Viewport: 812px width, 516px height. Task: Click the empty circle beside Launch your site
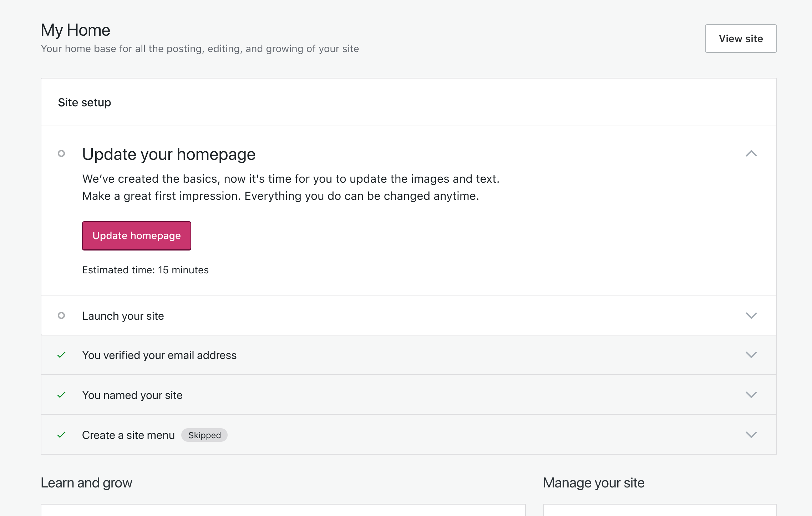tap(61, 315)
